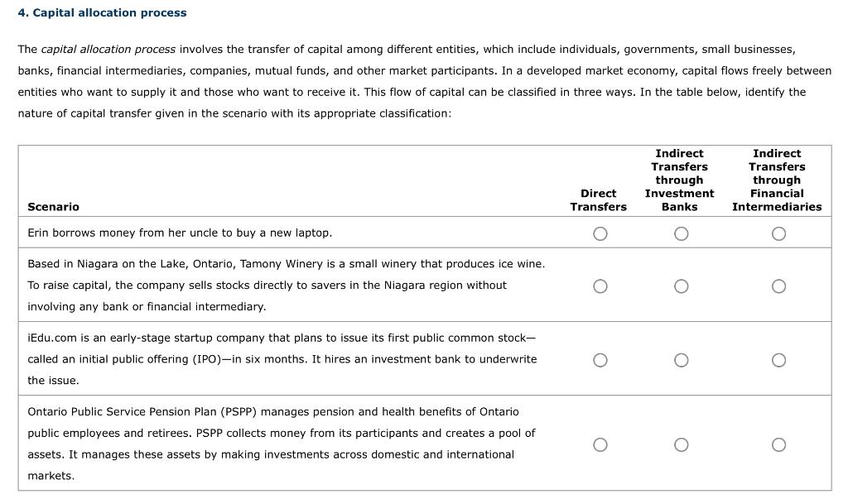
Task: Select Financial Intermediaries option for Tamony Winery
Action: click(778, 286)
